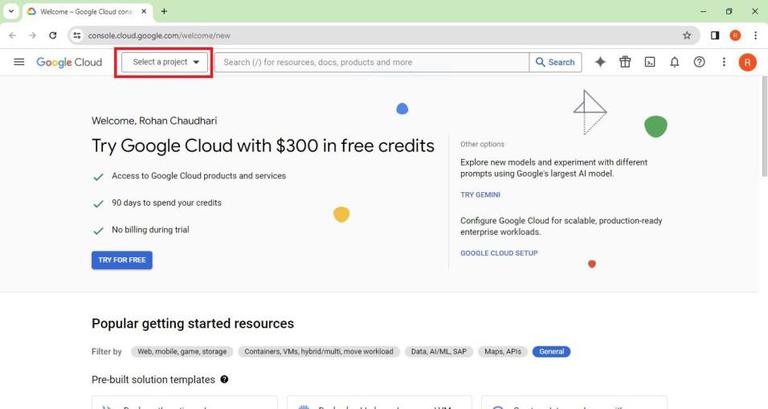Click the Pre-built solution templates label
Viewport: 768px width, 409px height.
pyautogui.click(x=153, y=380)
